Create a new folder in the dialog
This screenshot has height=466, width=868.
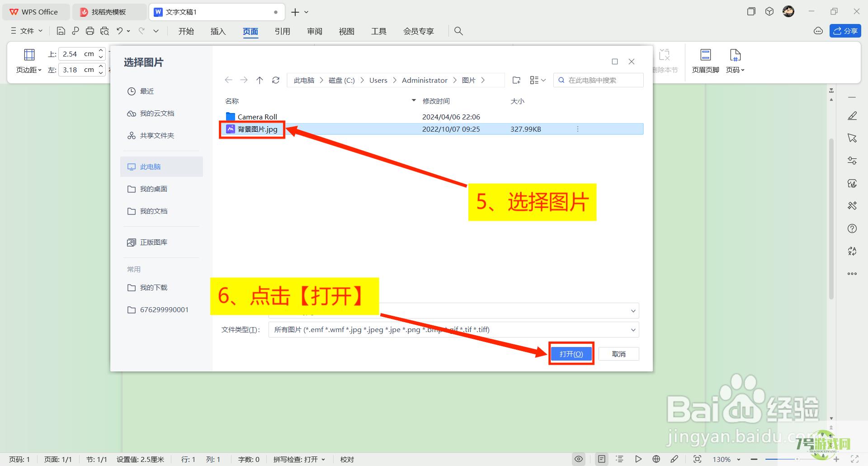[x=516, y=80]
